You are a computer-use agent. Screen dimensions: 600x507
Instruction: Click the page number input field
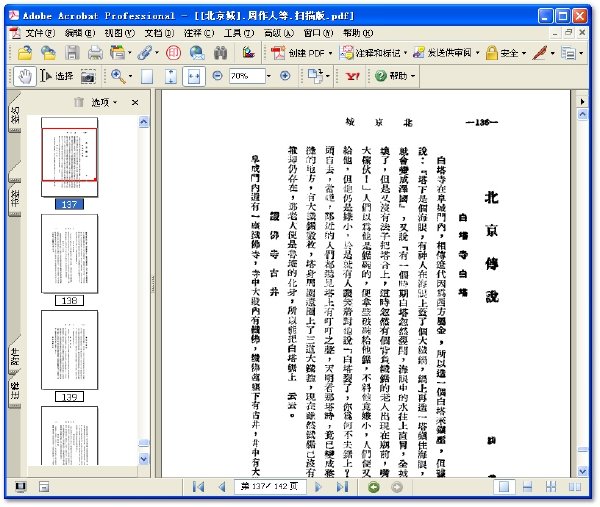pyautogui.click(x=270, y=487)
